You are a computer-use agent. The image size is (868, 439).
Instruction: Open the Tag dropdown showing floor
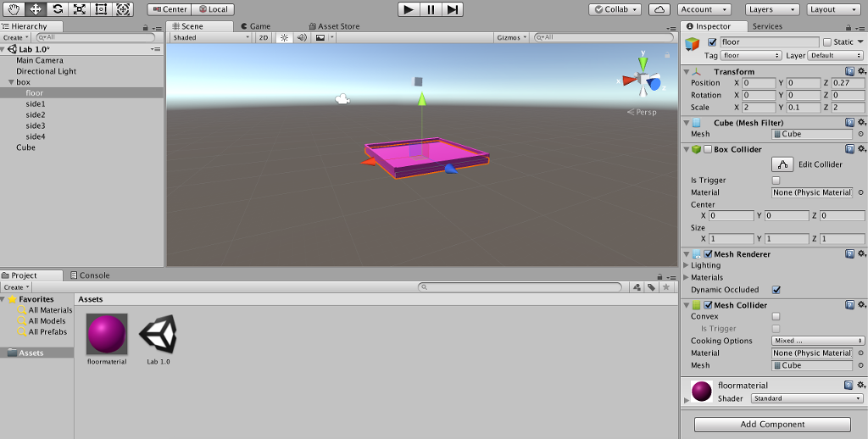pos(751,55)
